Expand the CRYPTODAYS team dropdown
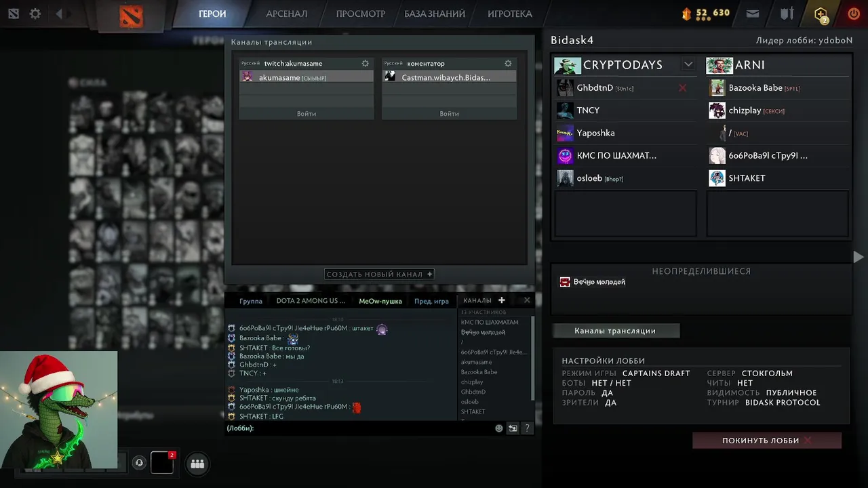Viewport: 868px width, 488px height. (688, 64)
